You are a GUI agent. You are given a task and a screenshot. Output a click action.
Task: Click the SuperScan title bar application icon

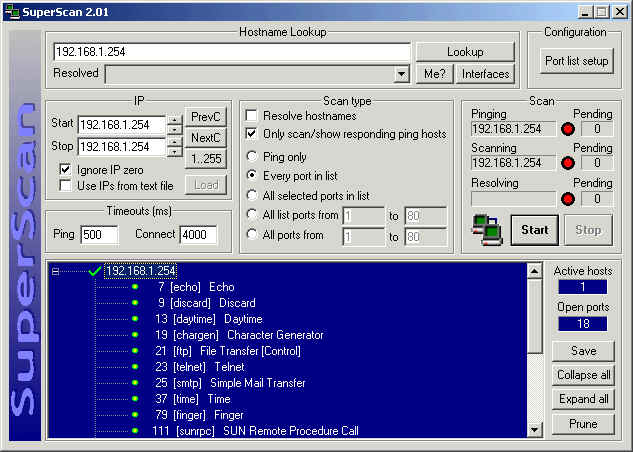(x=12, y=12)
